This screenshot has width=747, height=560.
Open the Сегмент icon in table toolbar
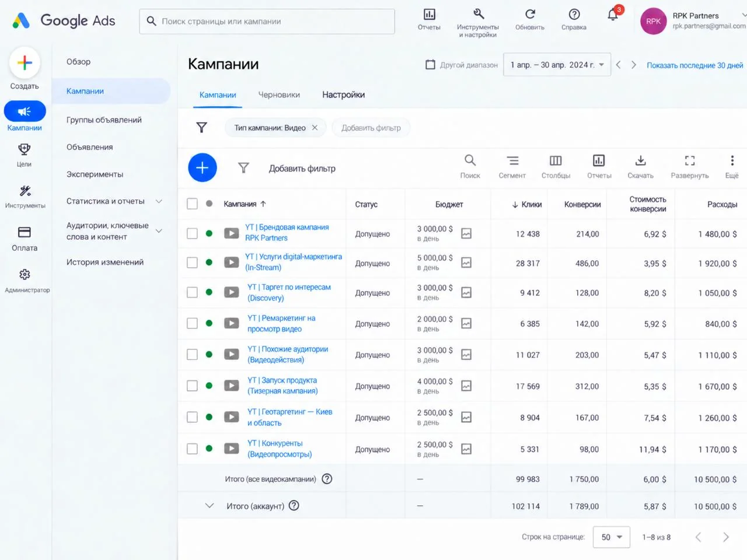pos(512,160)
